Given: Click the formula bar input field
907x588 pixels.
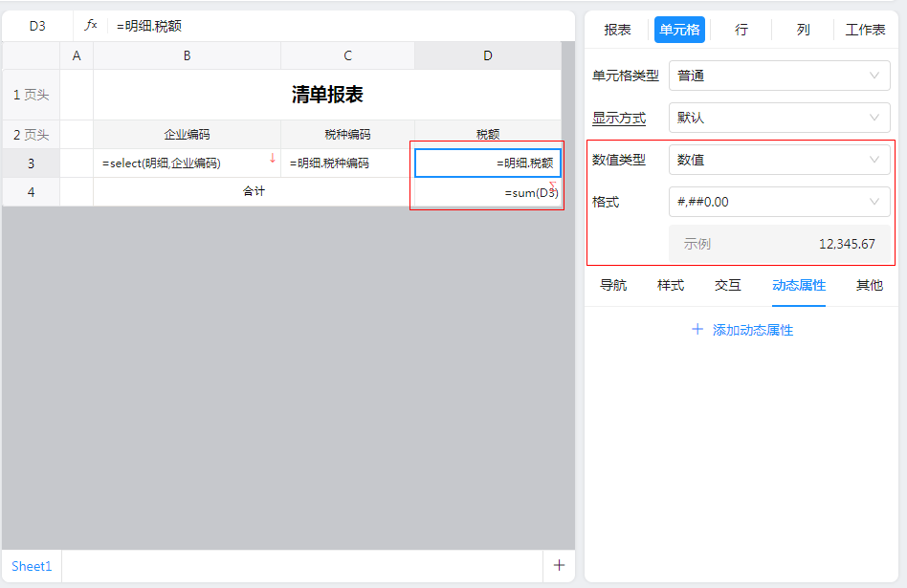Looking at the screenshot, I should click(x=335, y=26).
